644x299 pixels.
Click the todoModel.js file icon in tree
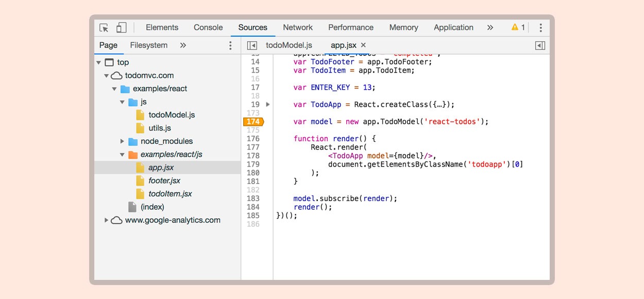(140, 115)
